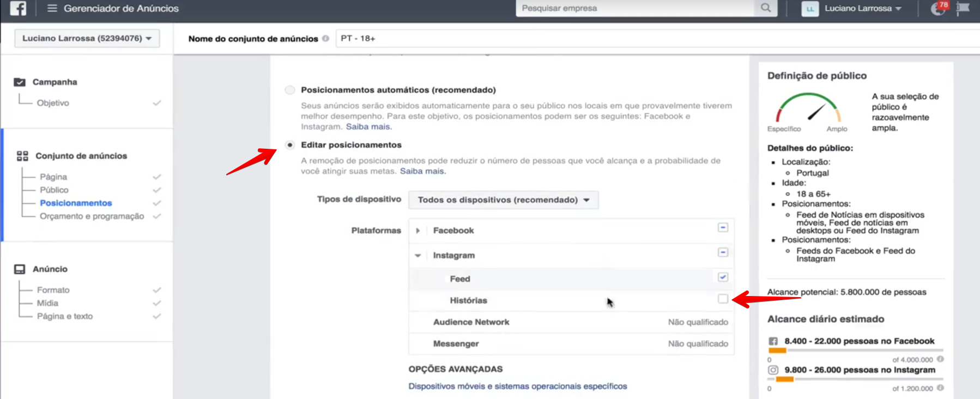The image size is (980, 399).
Task: Click the Messenger platform row
Action: click(x=571, y=344)
